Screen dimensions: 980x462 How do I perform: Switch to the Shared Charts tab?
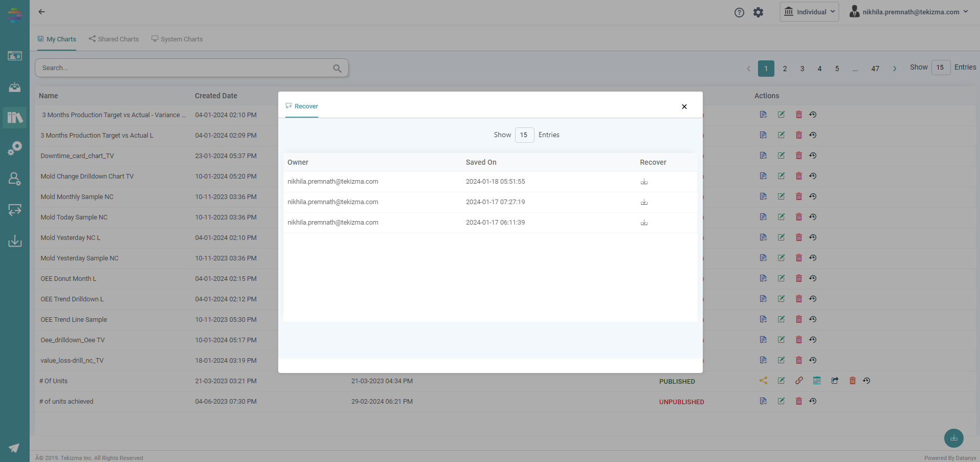[114, 39]
